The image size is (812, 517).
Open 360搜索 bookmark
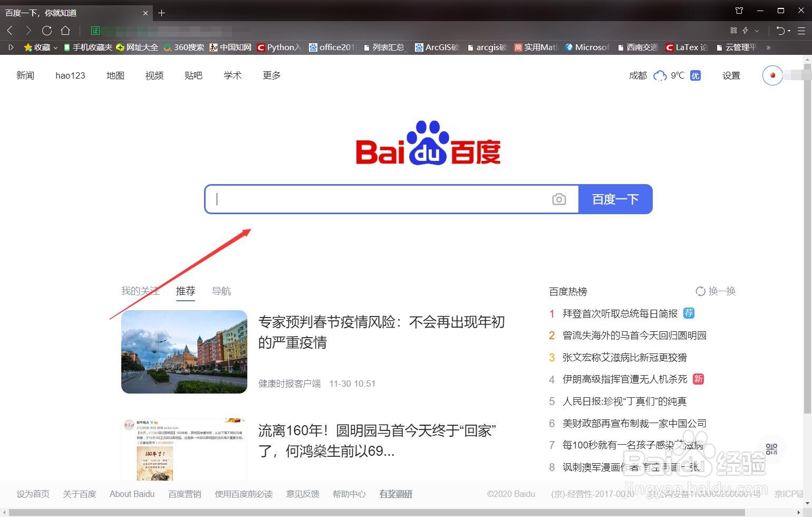click(183, 47)
